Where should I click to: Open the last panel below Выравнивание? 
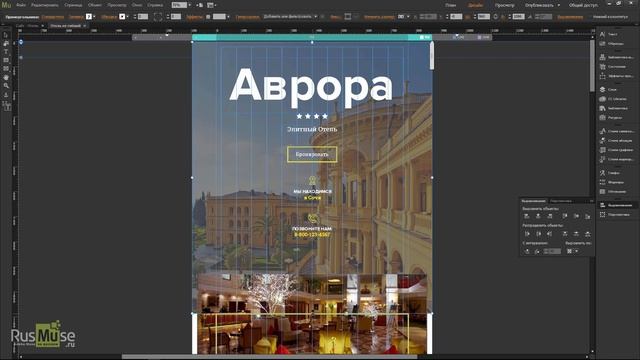(616, 215)
